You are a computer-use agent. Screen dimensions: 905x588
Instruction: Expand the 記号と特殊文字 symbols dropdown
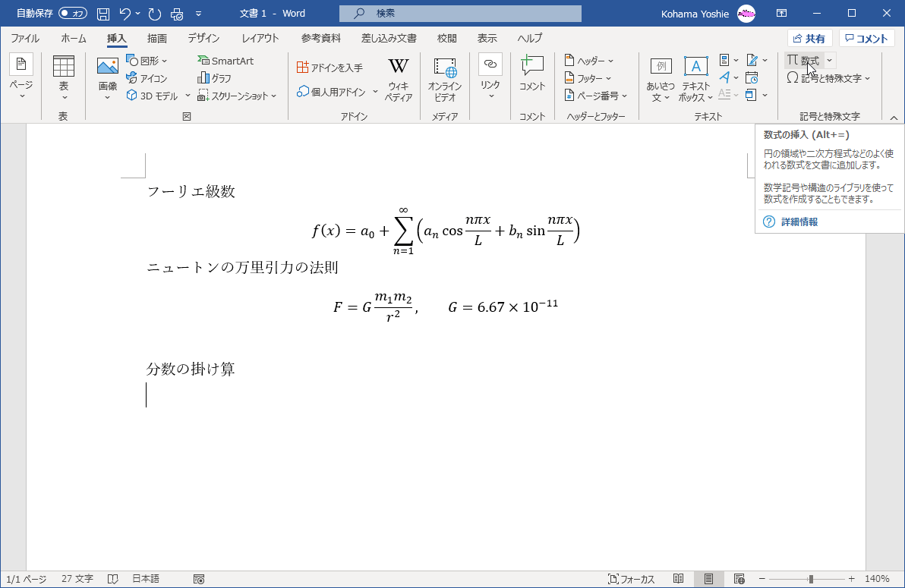pos(828,78)
